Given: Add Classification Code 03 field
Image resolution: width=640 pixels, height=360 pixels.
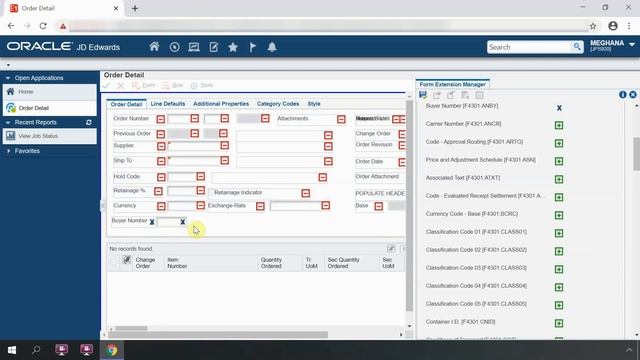Looking at the screenshot, I should [x=559, y=269].
